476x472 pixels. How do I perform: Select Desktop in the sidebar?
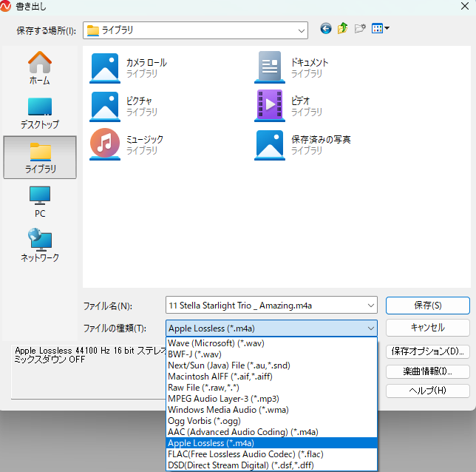(x=40, y=112)
